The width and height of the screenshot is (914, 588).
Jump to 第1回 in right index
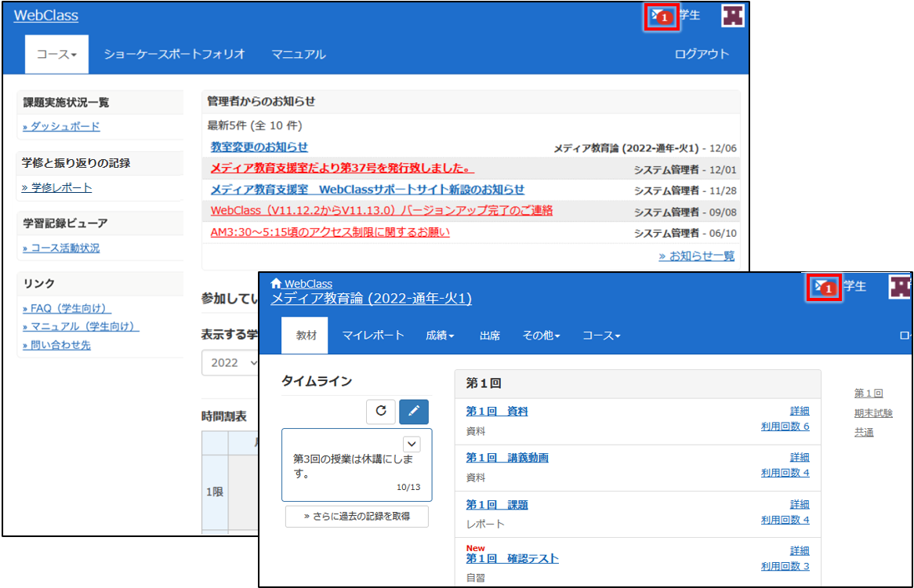[x=869, y=394]
